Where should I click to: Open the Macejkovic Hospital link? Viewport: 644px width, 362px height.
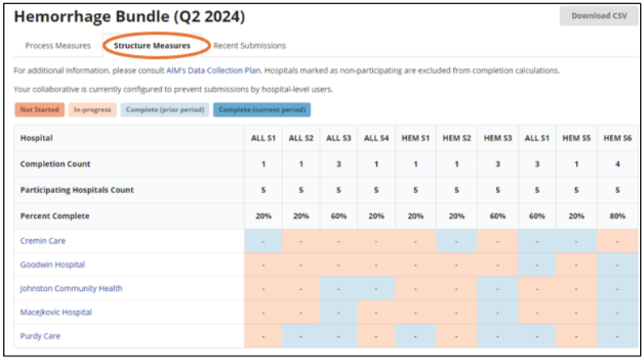[x=56, y=312]
